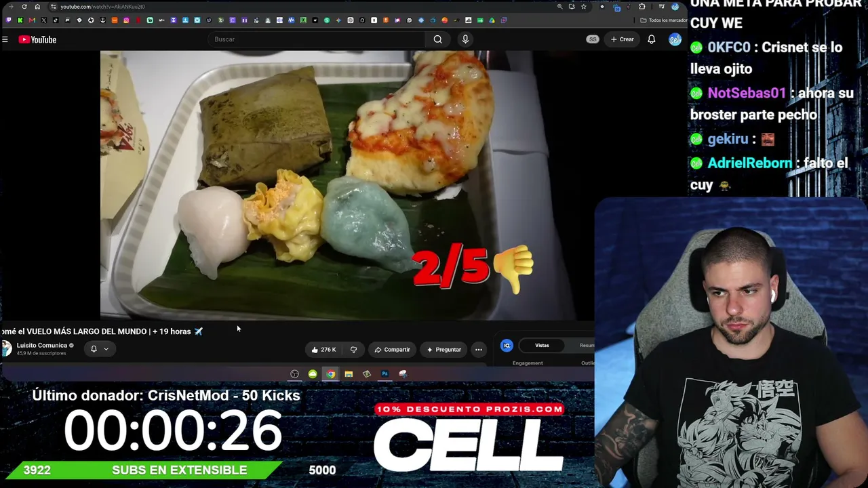This screenshot has width=868, height=488.
Task: Click the Compartir share button
Action: point(392,350)
